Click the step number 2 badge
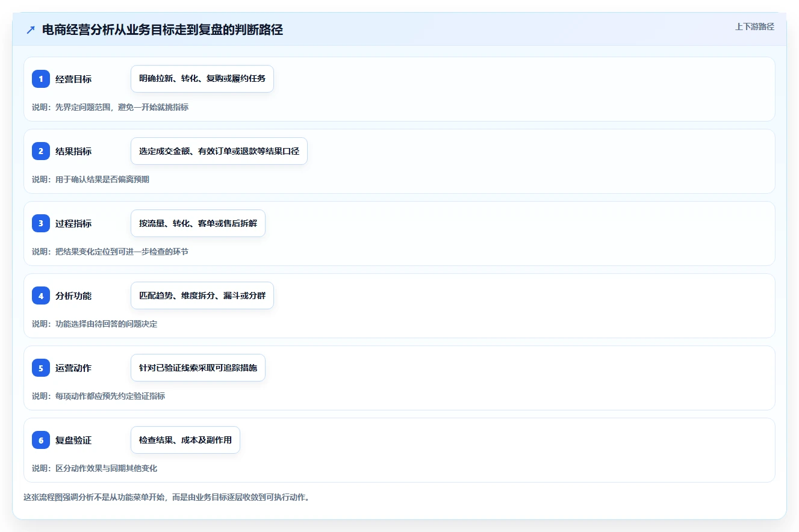The height and width of the screenshot is (532, 799). 41,151
